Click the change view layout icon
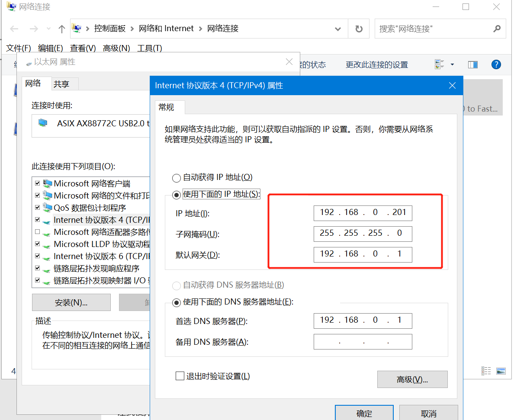 (x=440, y=65)
